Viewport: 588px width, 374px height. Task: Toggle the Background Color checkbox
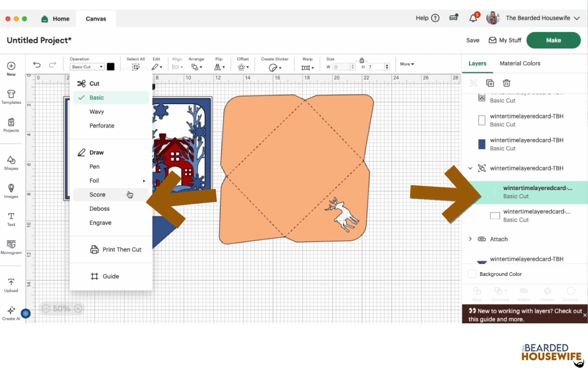[472, 274]
